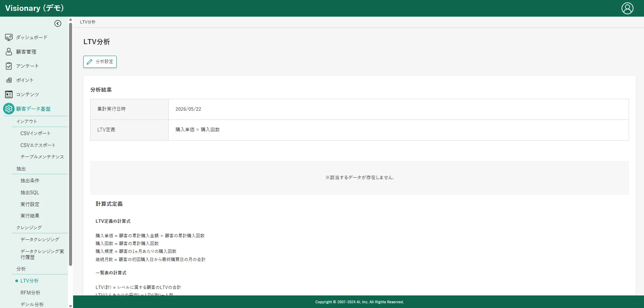This screenshot has height=308, width=644.
Task: Click the sidebar vertical scrollbar thumb
Action: point(70,144)
